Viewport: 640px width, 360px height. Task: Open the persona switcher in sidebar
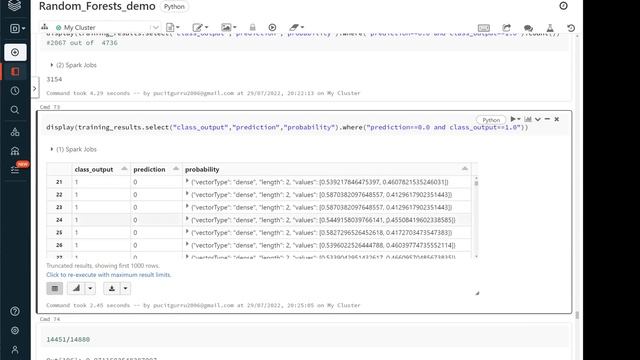[17, 28]
